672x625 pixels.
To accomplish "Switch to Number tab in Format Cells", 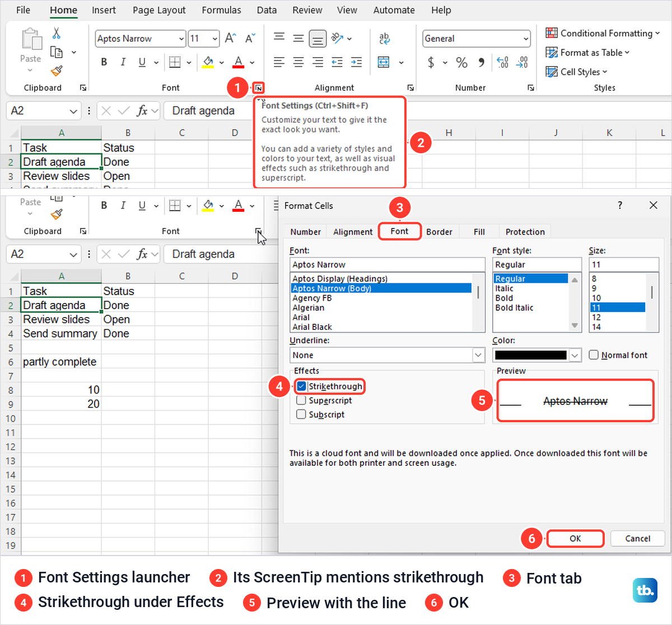I will pos(306,232).
